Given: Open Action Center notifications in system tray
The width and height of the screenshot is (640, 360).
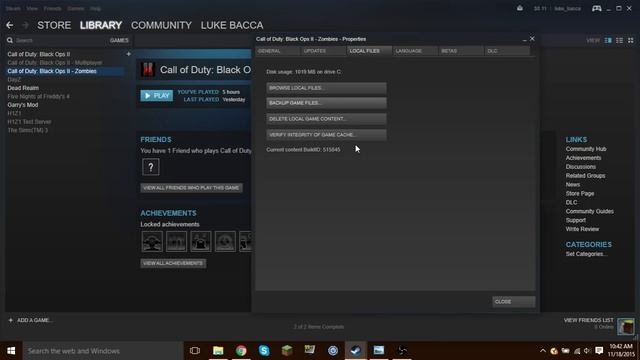Looking at the screenshot, I should click(x=599, y=351).
